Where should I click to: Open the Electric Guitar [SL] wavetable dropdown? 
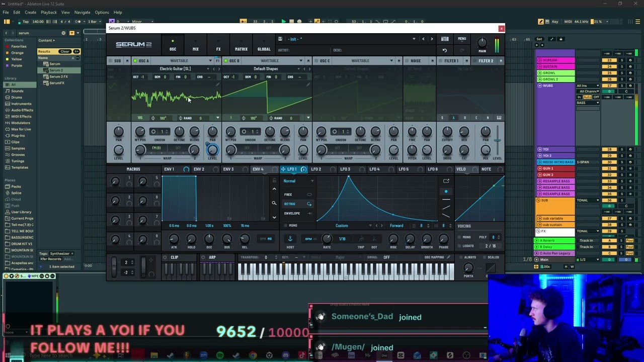tap(175, 69)
